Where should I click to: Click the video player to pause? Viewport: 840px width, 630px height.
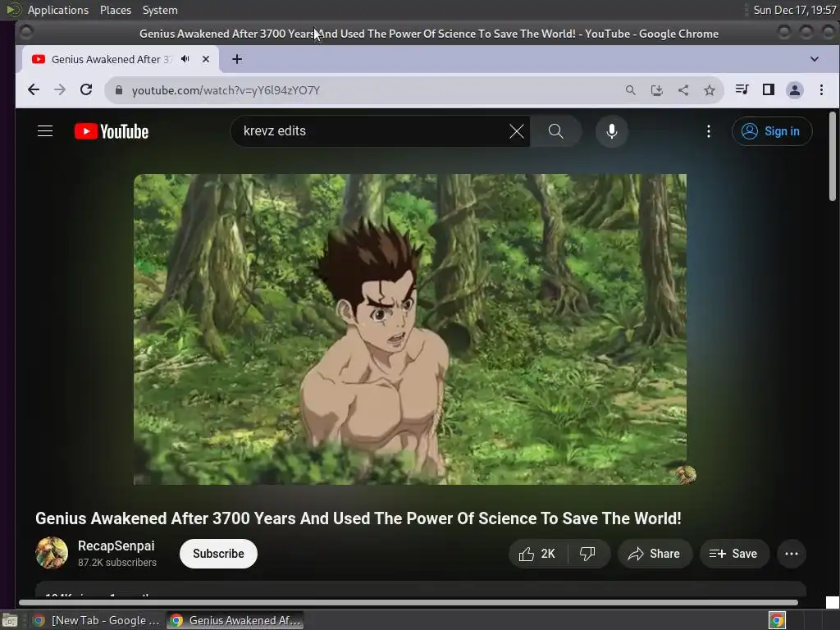click(x=410, y=329)
